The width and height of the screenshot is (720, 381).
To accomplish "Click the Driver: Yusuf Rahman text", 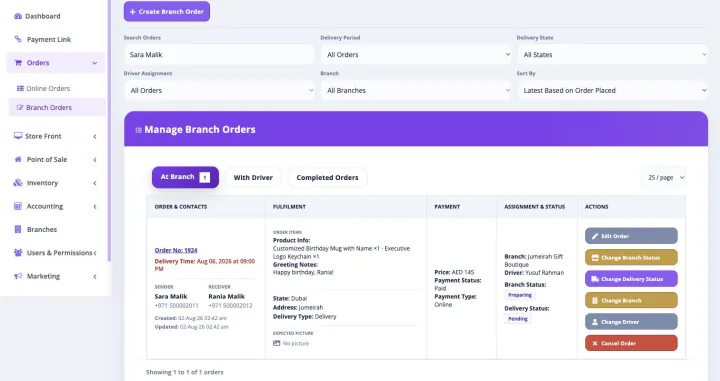I will [534, 273].
